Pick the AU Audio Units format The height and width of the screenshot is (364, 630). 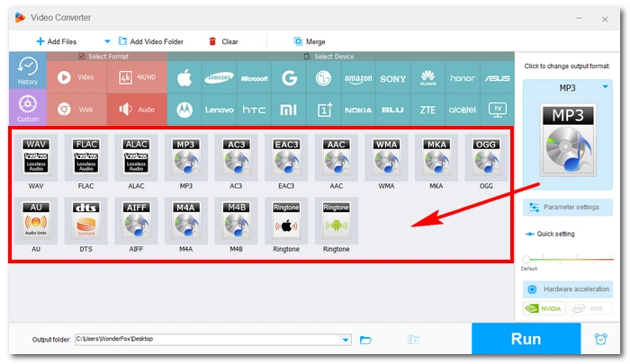(x=36, y=221)
